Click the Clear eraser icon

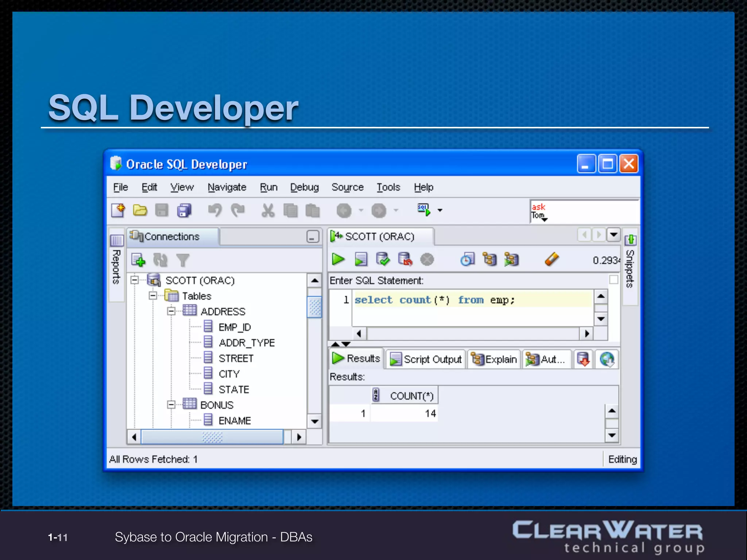pos(551,259)
